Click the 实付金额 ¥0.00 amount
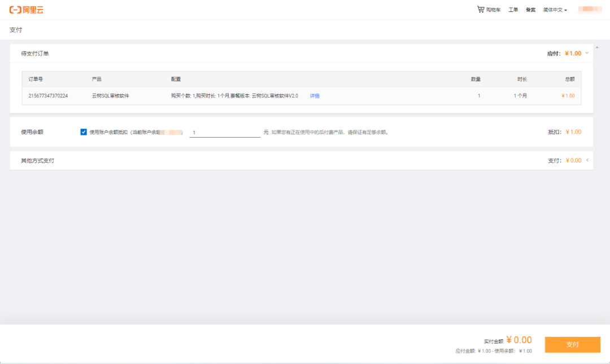This screenshot has height=364, width=610. 519,340
